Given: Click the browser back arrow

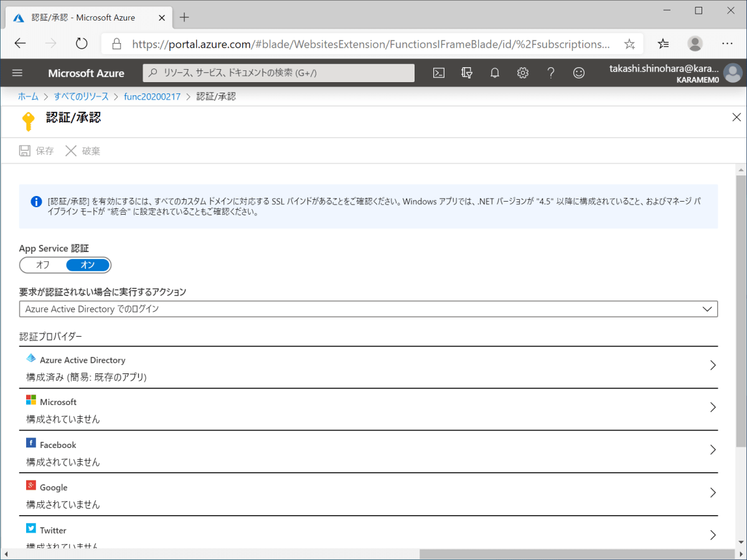Looking at the screenshot, I should click(20, 44).
